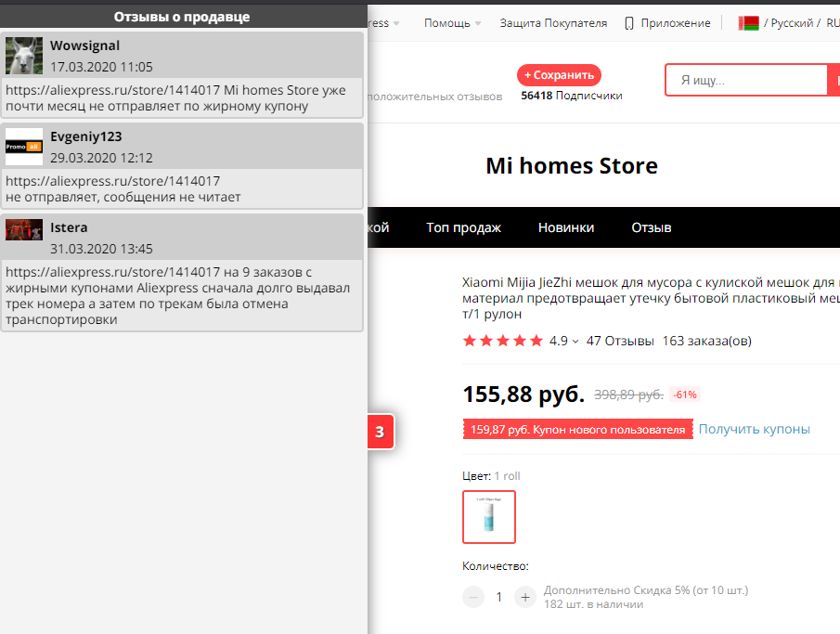Image resolution: width=840 pixels, height=634 pixels.
Task: Click the + Сохранить store button
Action: click(559, 75)
